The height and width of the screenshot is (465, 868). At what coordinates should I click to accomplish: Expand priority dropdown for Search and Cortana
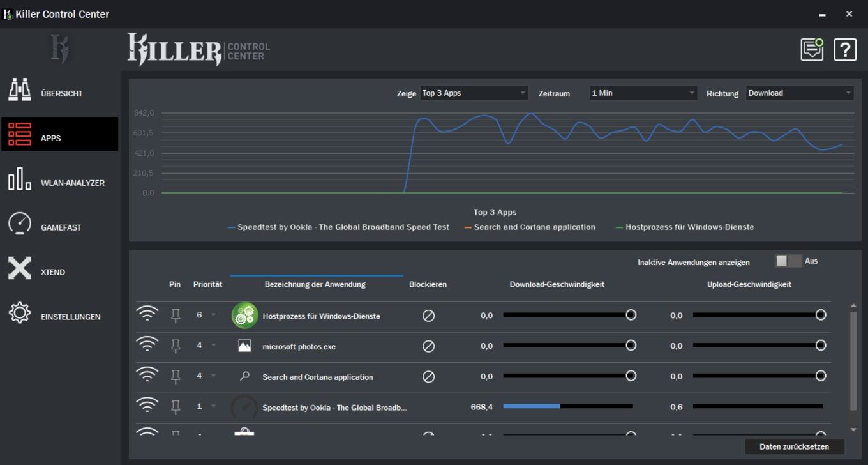coord(214,376)
